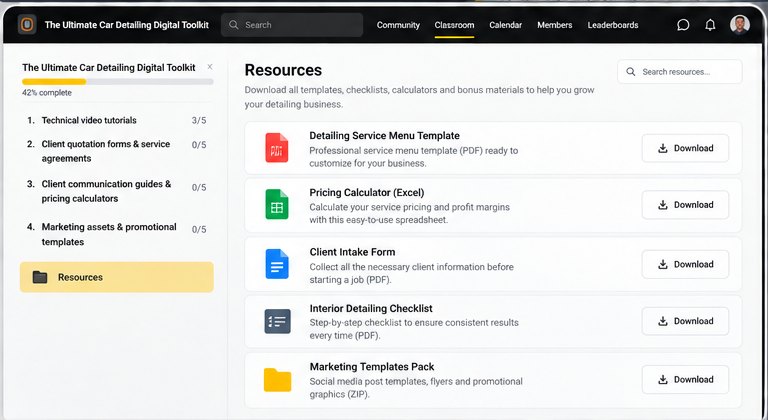Open the notifications bell icon
768x420 pixels.
710,25
